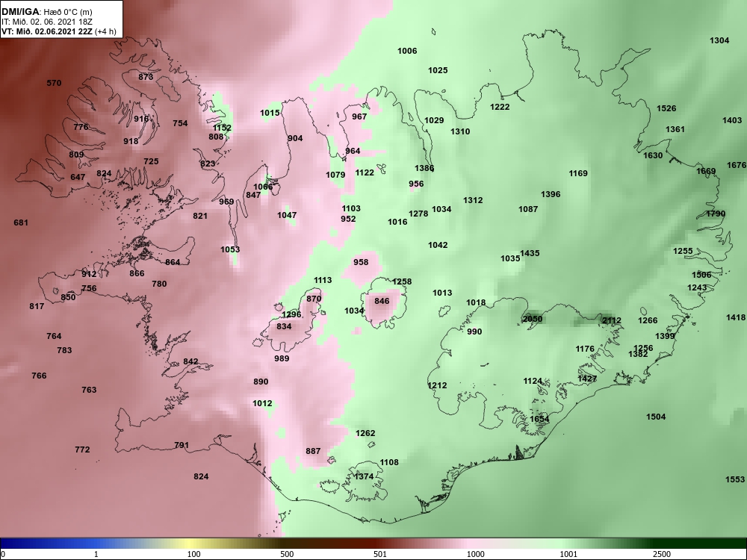This screenshot has width=747, height=560.
Task: Click the 1669 value
Action: 706,171
